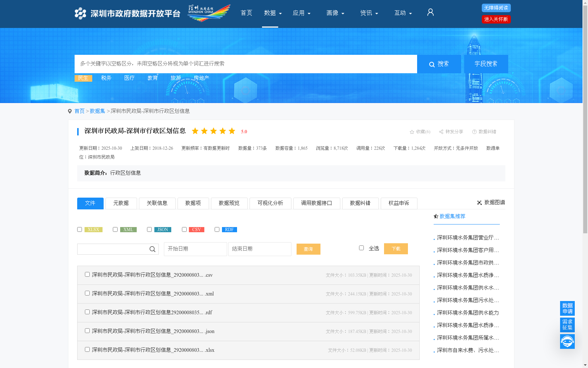勾选第一个 .csv 文件条目
The height and width of the screenshot is (368, 588).
[87, 274]
